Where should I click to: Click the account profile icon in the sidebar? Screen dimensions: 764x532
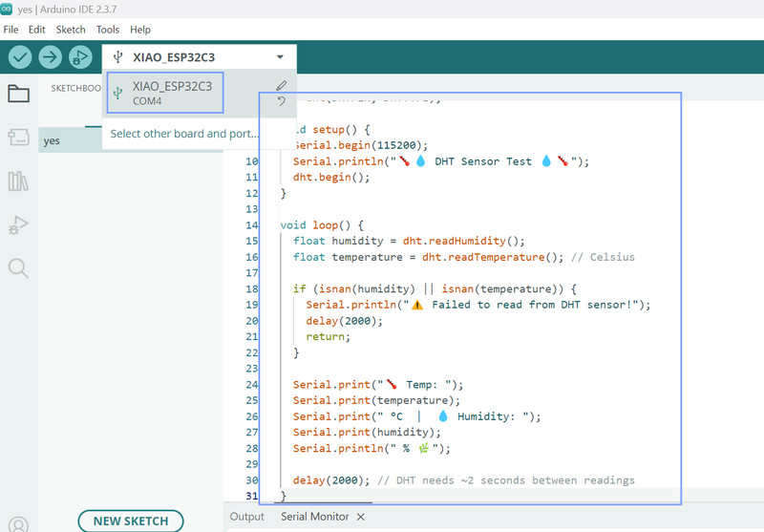(18, 524)
